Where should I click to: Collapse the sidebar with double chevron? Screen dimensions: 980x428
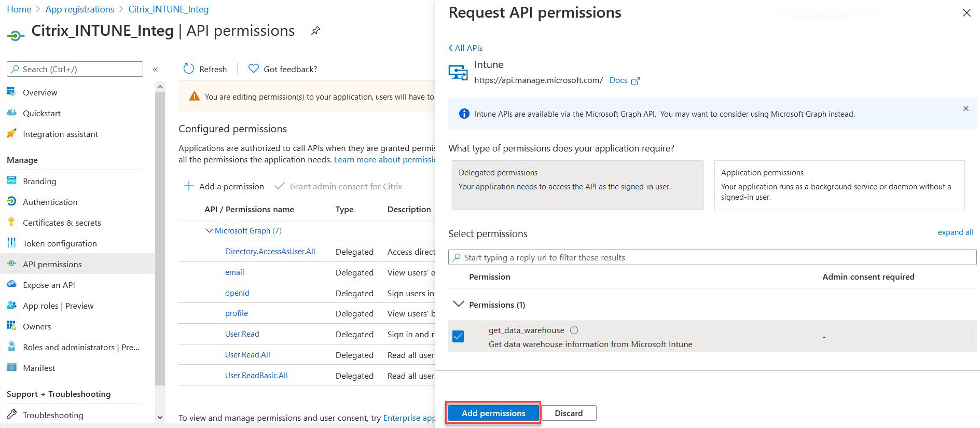click(155, 69)
